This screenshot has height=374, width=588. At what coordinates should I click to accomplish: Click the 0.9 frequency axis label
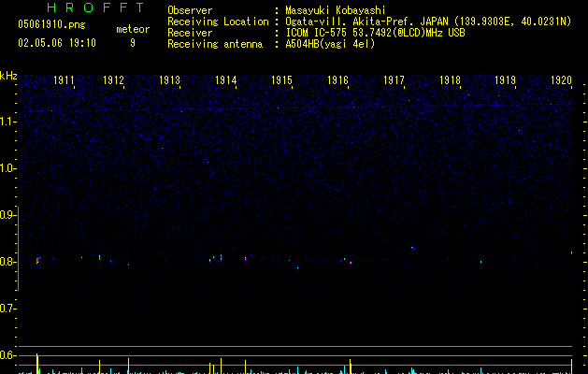click(8, 215)
